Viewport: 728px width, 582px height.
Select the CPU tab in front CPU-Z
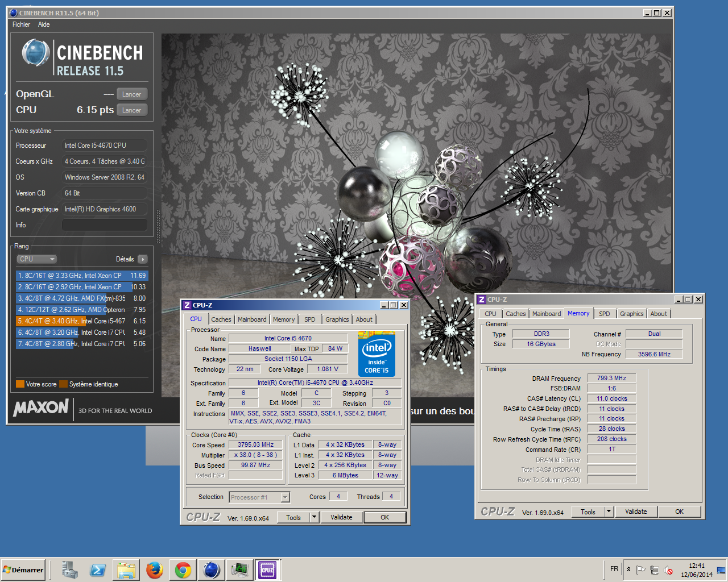click(196, 319)
